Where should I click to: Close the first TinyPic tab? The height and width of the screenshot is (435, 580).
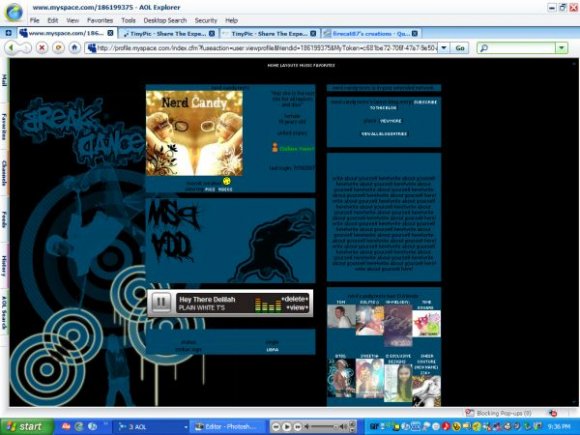[x=212, y=33]
